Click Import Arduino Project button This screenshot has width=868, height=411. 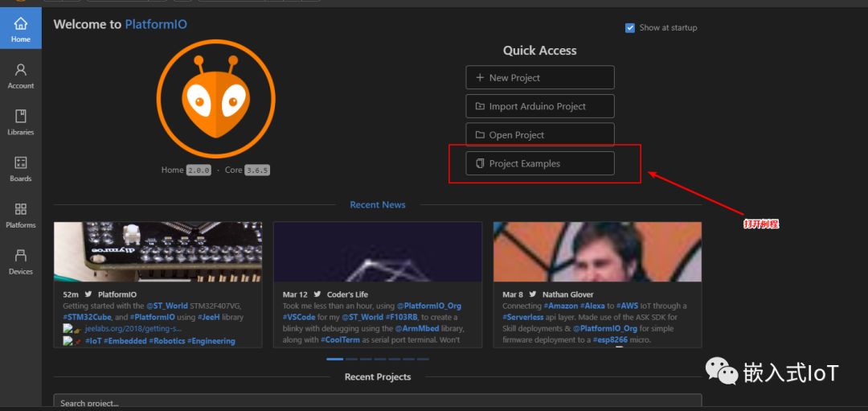coord(540,106)
